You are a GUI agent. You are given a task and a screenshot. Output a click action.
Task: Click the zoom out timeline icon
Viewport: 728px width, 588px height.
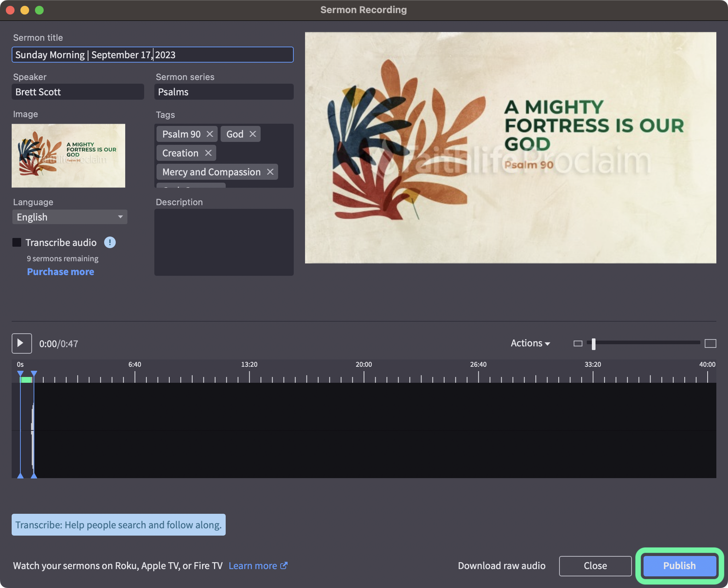(x=578, y=343)
